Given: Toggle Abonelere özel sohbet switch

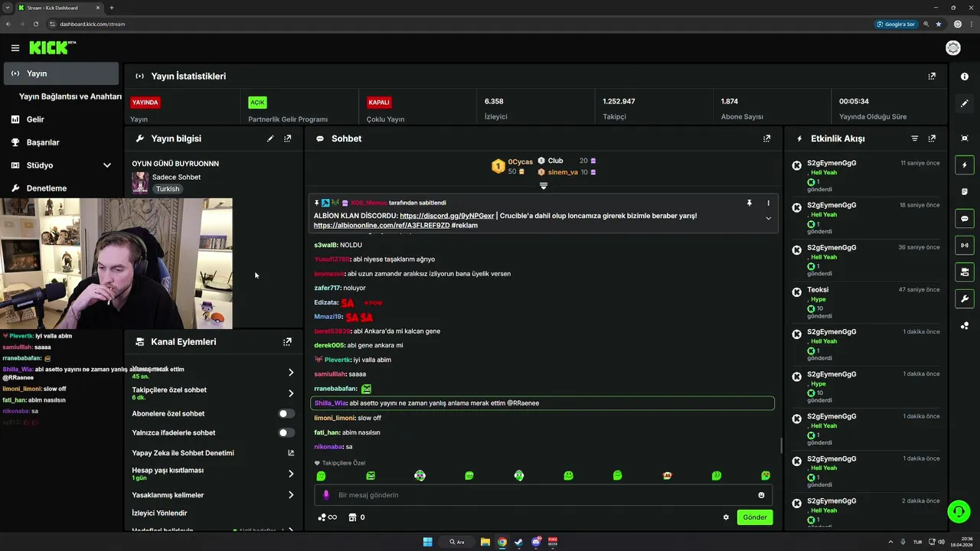Looking at the screenshot, I should coord(286,413).
